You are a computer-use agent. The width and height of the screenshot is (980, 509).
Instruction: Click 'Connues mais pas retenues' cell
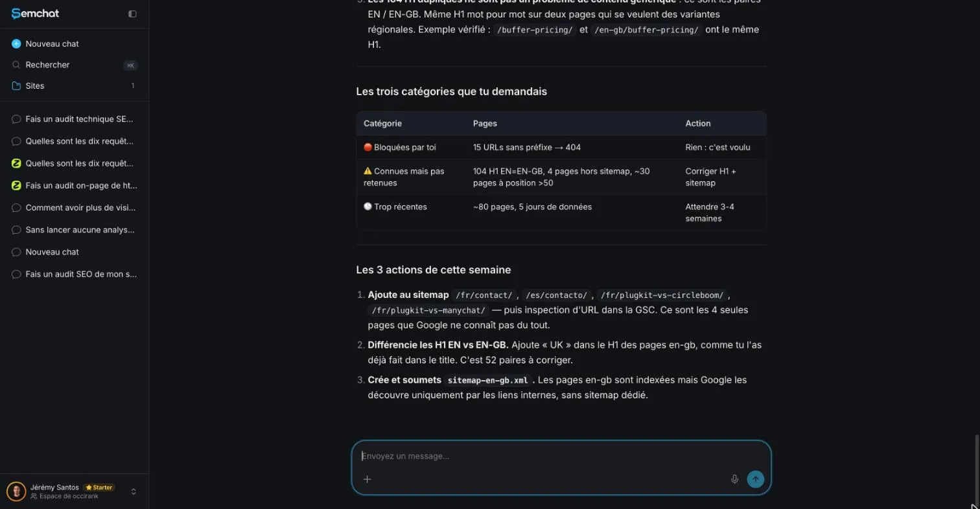point(411,177)
